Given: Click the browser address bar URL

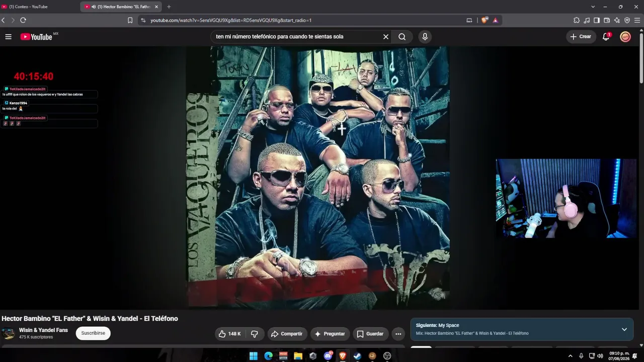Looking at the screenshot, I should tap(231, 20).
